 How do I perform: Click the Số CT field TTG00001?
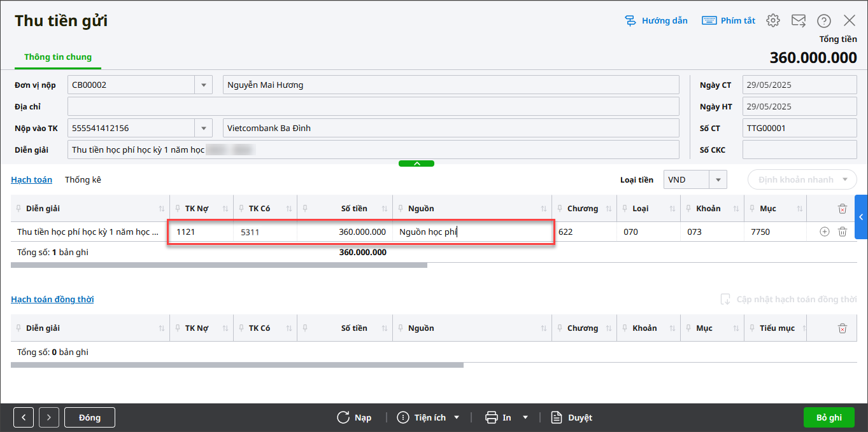pos(800,128)
